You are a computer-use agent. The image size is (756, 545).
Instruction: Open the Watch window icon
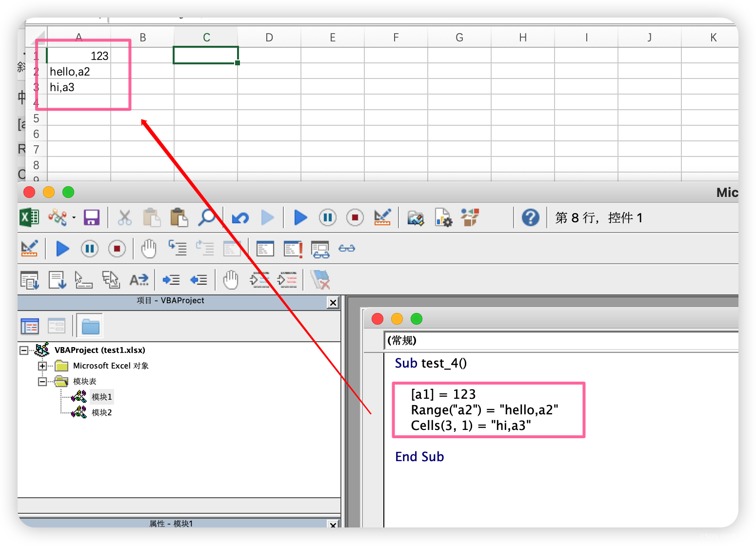click(x=320, y=249)
